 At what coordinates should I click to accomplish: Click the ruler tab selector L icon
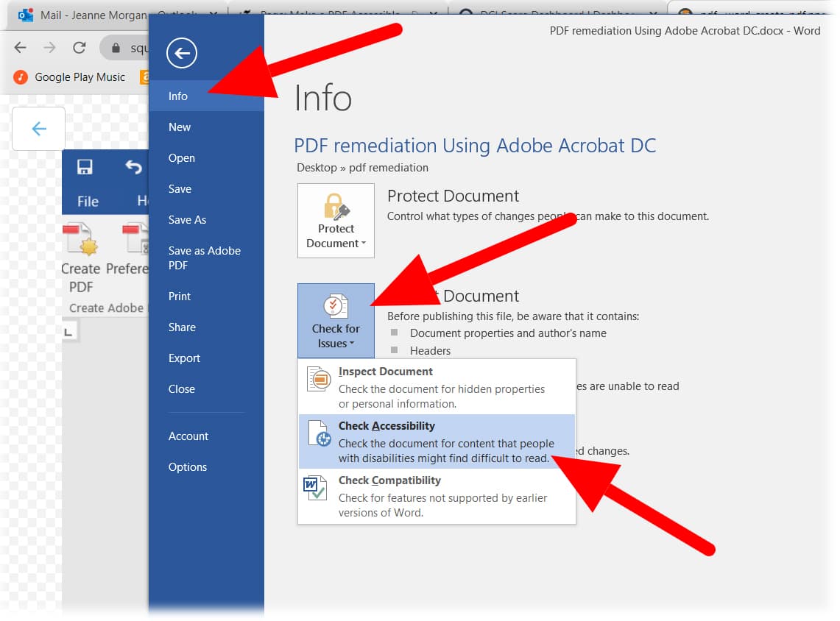click(68, 333)
